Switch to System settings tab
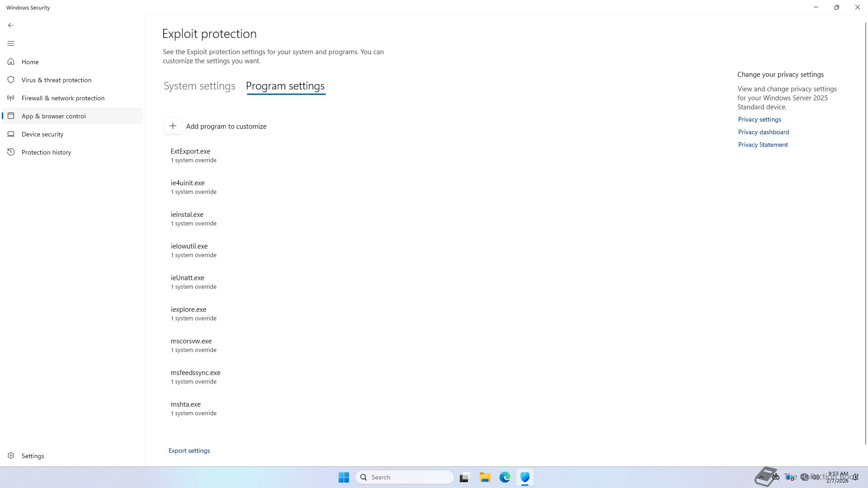Screen dimensions: 868x488 click(199, 86)
